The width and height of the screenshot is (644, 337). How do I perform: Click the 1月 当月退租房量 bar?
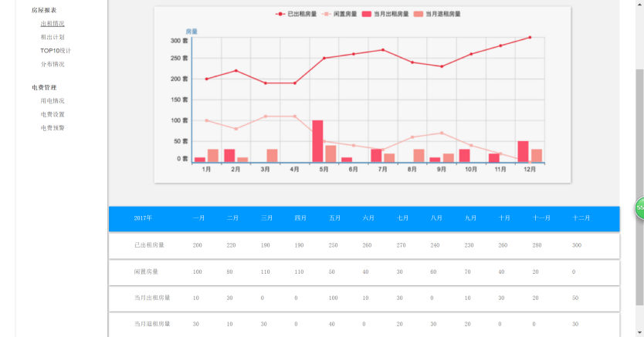click(x=213, y=156)
